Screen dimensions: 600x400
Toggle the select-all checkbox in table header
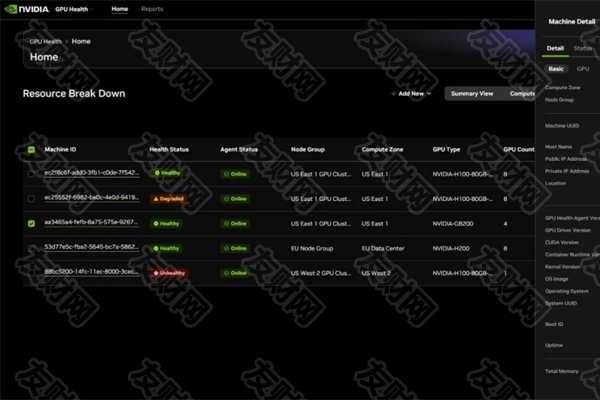[31, 150]
